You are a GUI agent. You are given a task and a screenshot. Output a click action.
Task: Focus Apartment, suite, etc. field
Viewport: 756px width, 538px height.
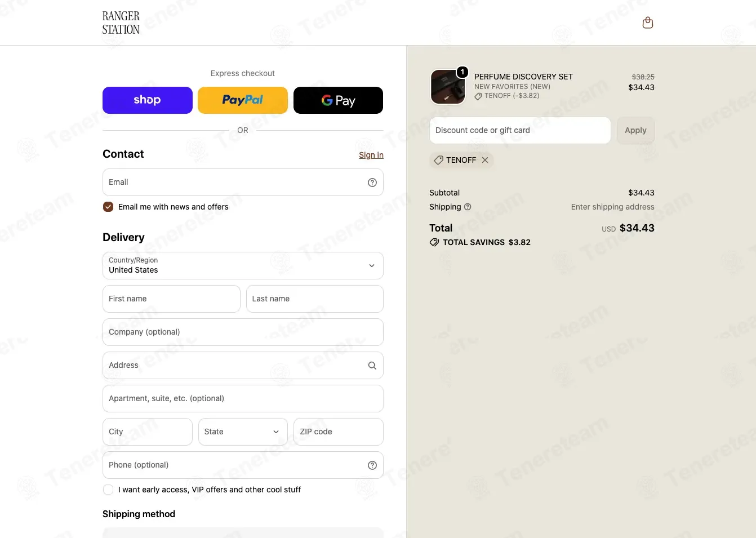tap(243, 398)
